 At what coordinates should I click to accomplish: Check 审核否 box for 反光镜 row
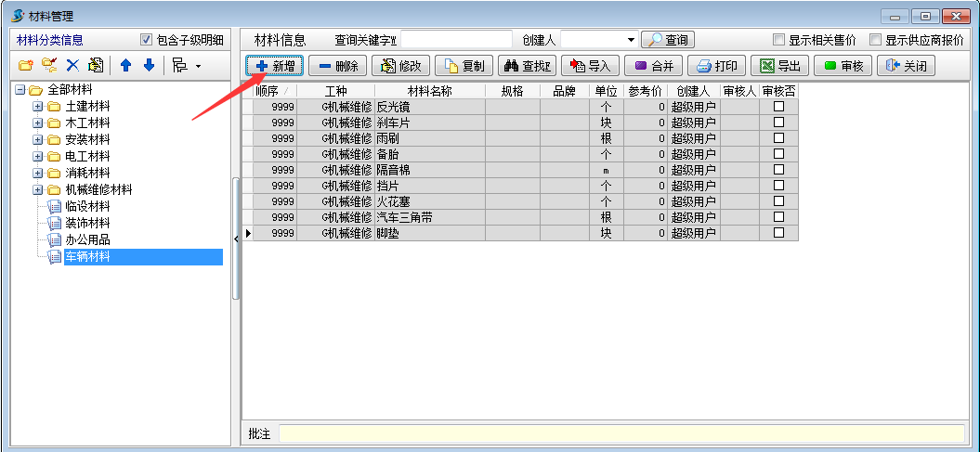[x=778, y=107]
